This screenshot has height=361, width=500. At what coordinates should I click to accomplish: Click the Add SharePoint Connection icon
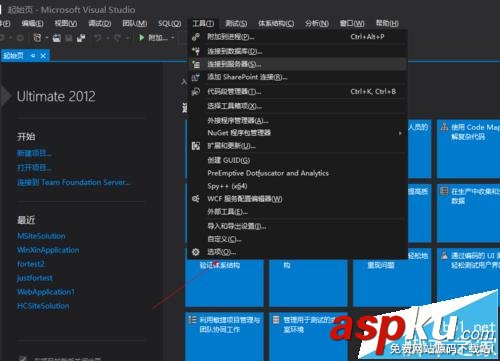coord(196,77)
